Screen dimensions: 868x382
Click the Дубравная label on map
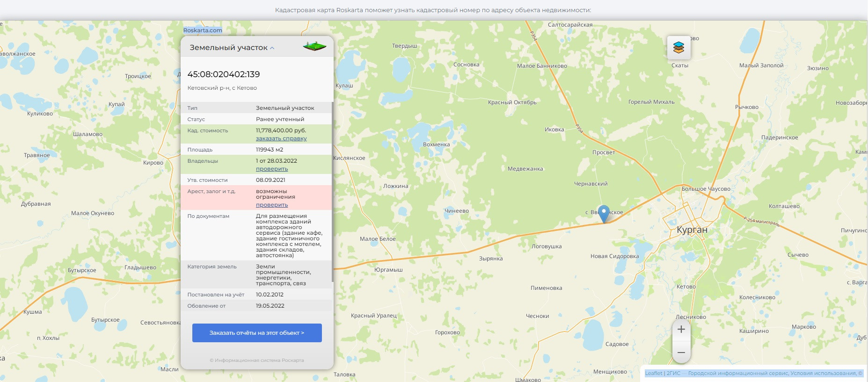36,204
